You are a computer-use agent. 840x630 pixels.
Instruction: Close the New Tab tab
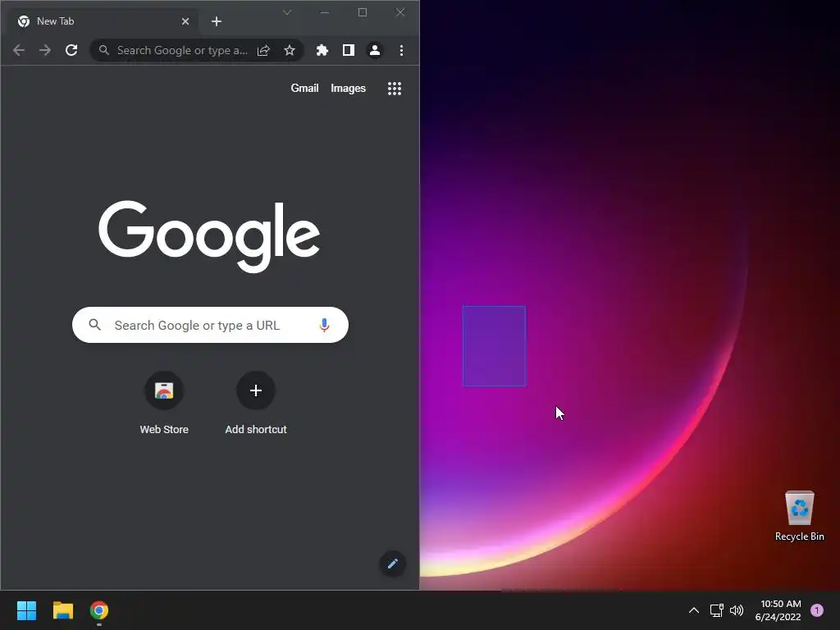click(x=185, y=21)
